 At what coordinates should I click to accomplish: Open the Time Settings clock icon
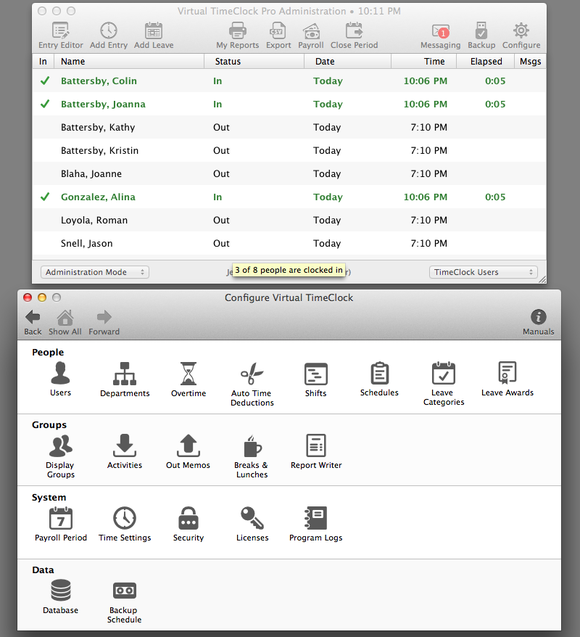124,518
